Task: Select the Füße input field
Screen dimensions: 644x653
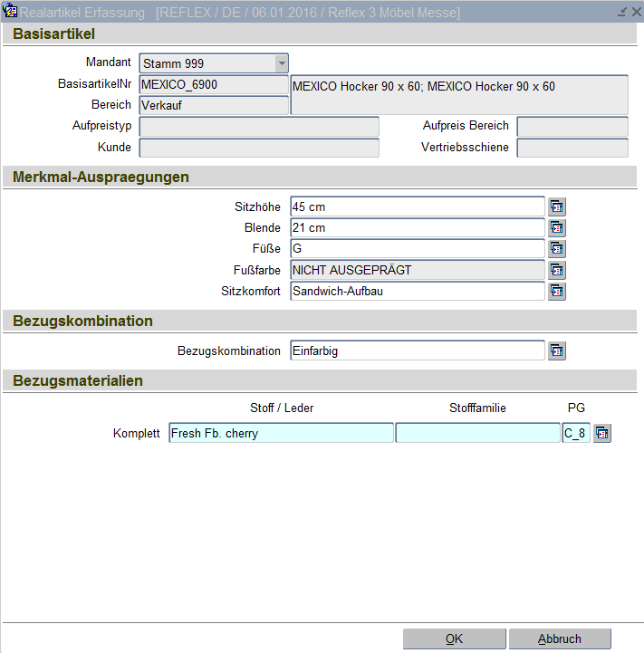Action: (x=417, y=249)
